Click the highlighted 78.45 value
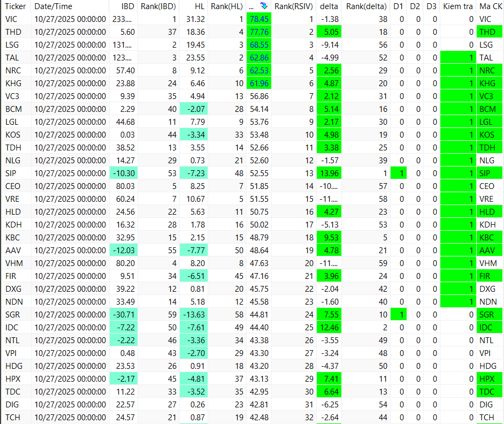This screenshot has height=424, width=504. click(x=259, y=19)
